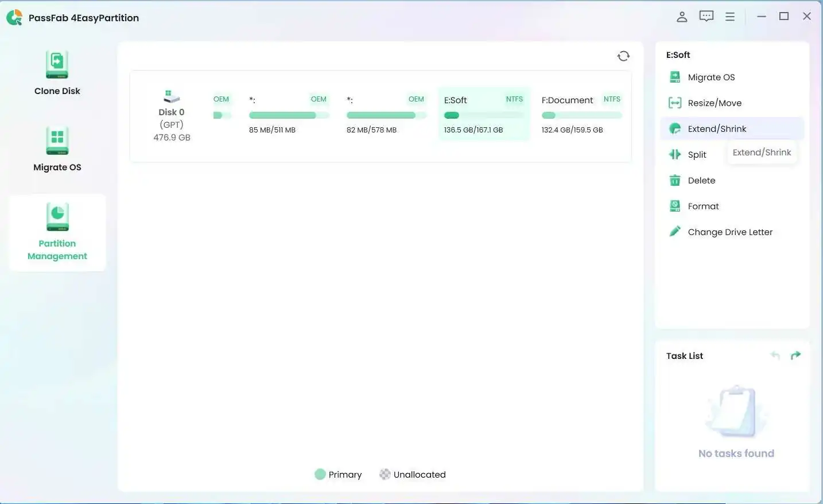Click the PassFab 4EasyPartition logo
Image resolution: width=823 pixels, height=504 pixels.
tap(14, 18)
